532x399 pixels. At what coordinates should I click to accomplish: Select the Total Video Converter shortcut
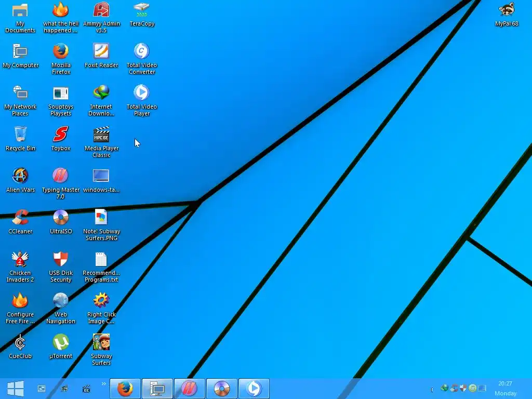click(x=142, y=59)
